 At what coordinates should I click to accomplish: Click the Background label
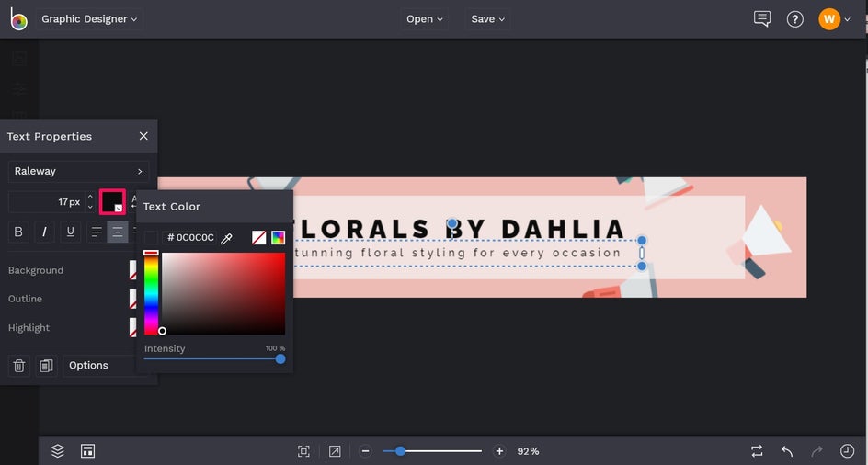(36, 270)
